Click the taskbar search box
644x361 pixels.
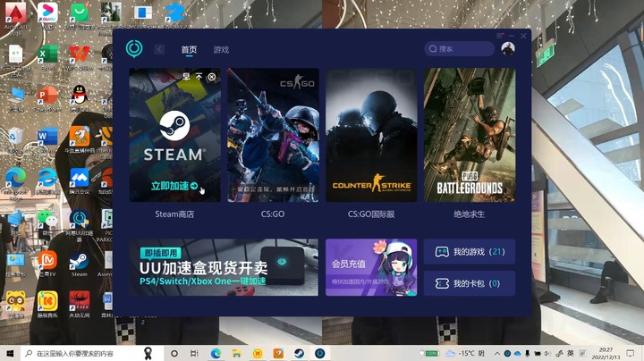tap(92, 353)
